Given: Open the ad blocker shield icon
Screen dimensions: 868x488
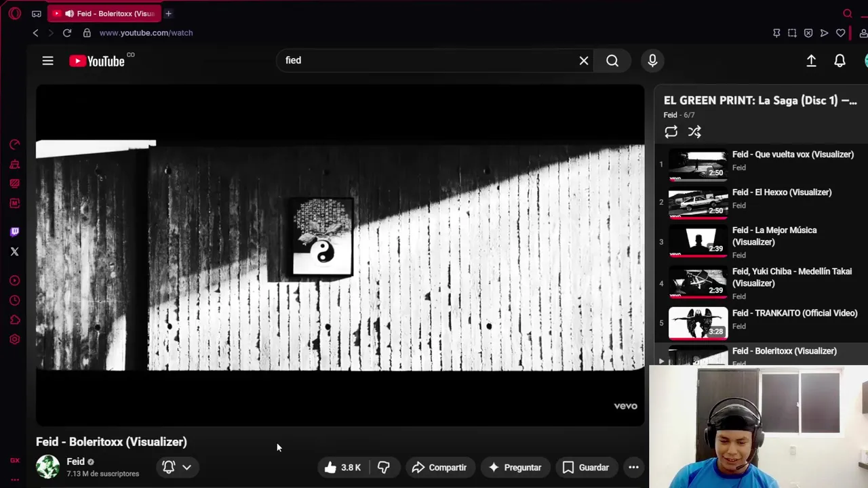Looking at the screenshot, I should click(808, 33).
